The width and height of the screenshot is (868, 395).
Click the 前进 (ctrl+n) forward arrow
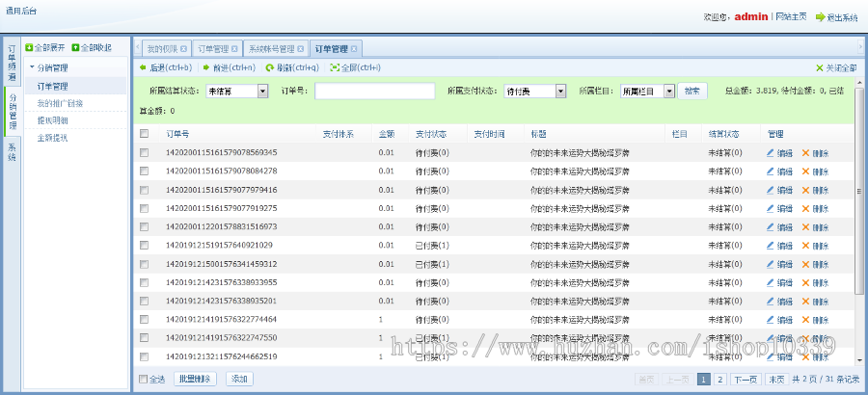pyautogui.click(x=206, y=68)
